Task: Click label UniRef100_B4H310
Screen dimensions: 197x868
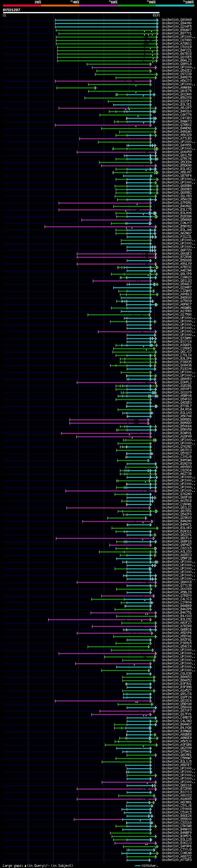Action: click(177, 111)
